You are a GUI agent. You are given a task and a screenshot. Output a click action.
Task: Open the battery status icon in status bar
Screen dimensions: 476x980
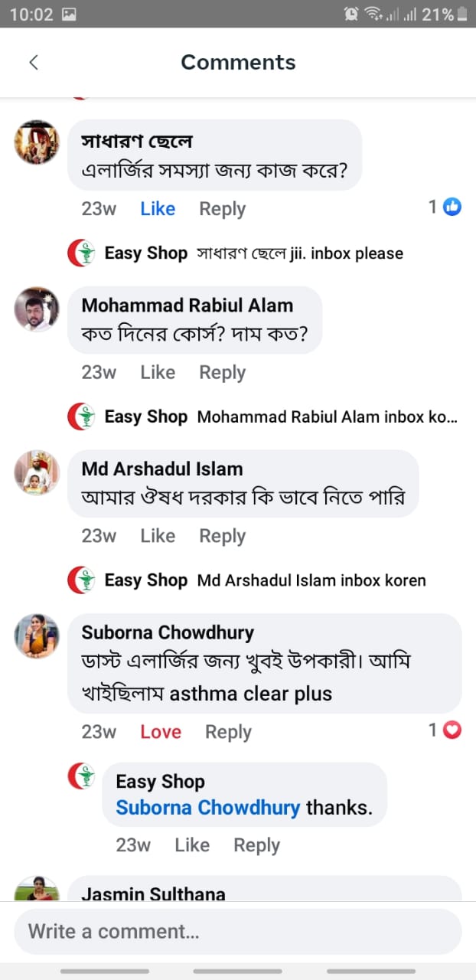(x=461, y=14)
